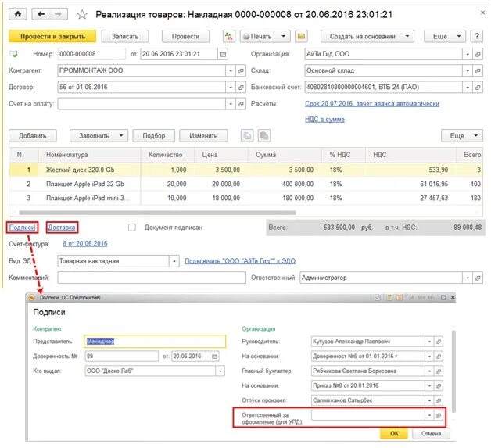Navigate back with the left arrow
Viewport: 491px width, 448px height.
(x=41, y=14)
